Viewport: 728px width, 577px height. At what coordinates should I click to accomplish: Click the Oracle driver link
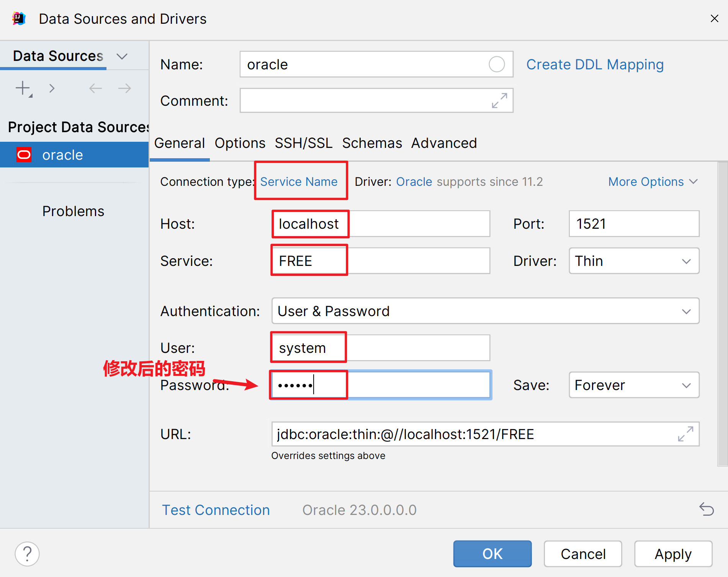pos(414,182)
